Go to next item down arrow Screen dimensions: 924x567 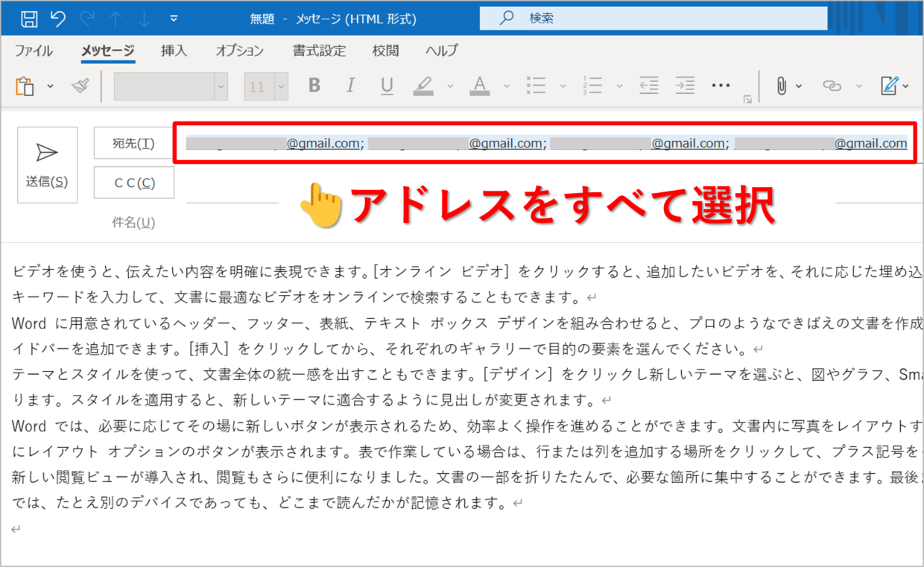coord(145,19)
